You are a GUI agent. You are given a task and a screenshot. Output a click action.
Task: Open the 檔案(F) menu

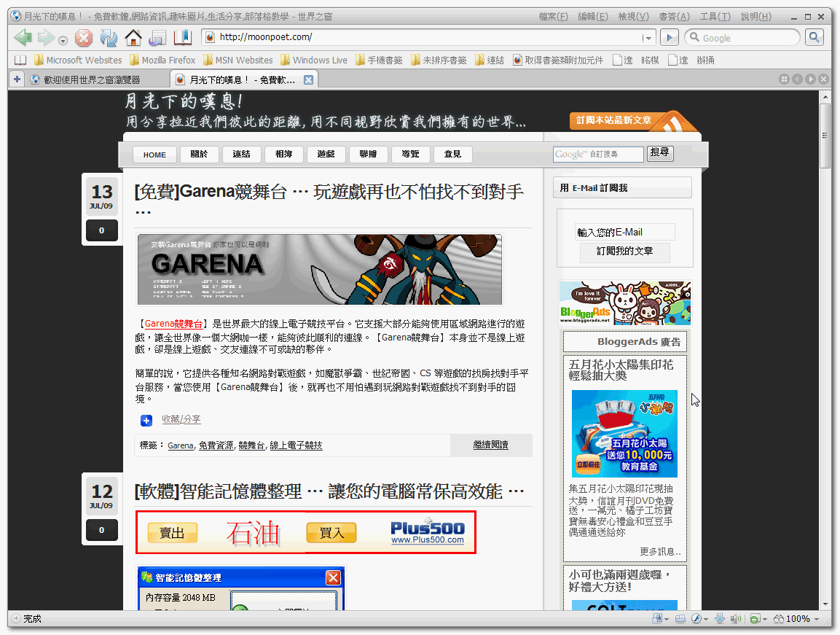pyautogui.click(x=553, y=17)
